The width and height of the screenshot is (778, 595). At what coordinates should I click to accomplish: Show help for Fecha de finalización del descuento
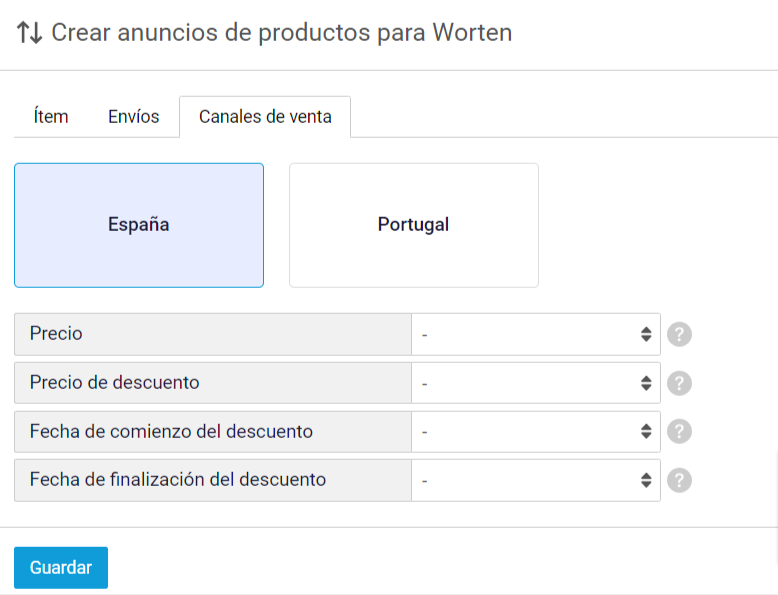point(679,480)
